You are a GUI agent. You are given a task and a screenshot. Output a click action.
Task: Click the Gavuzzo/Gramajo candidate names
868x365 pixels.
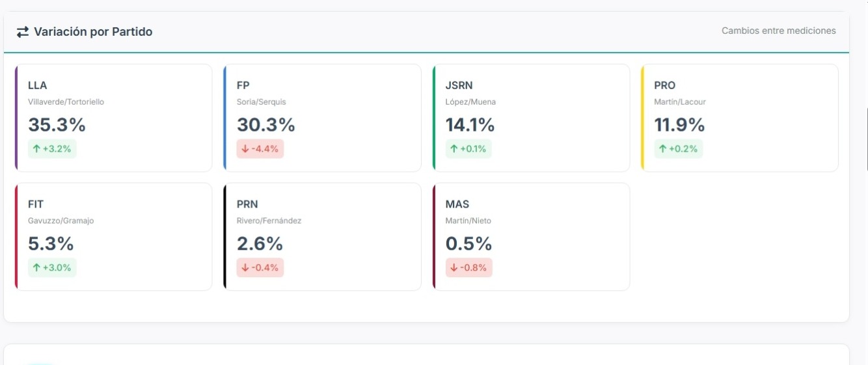(61, 221)
